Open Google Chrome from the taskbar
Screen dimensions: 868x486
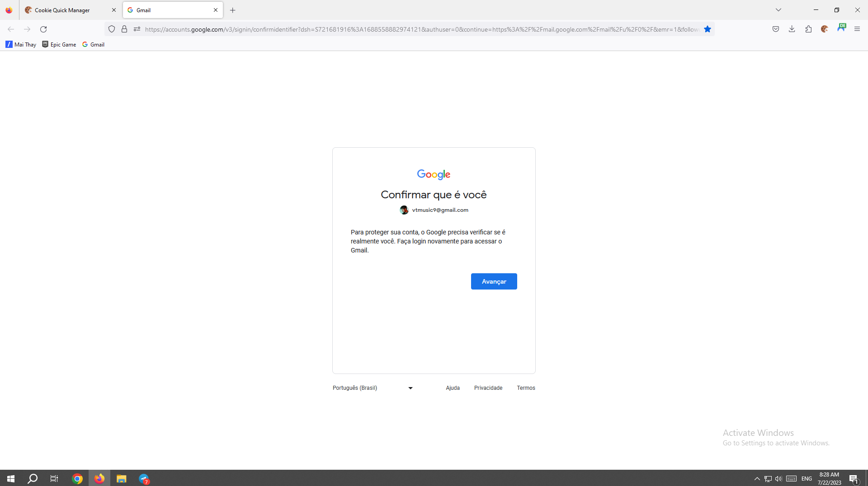point(77,478)
